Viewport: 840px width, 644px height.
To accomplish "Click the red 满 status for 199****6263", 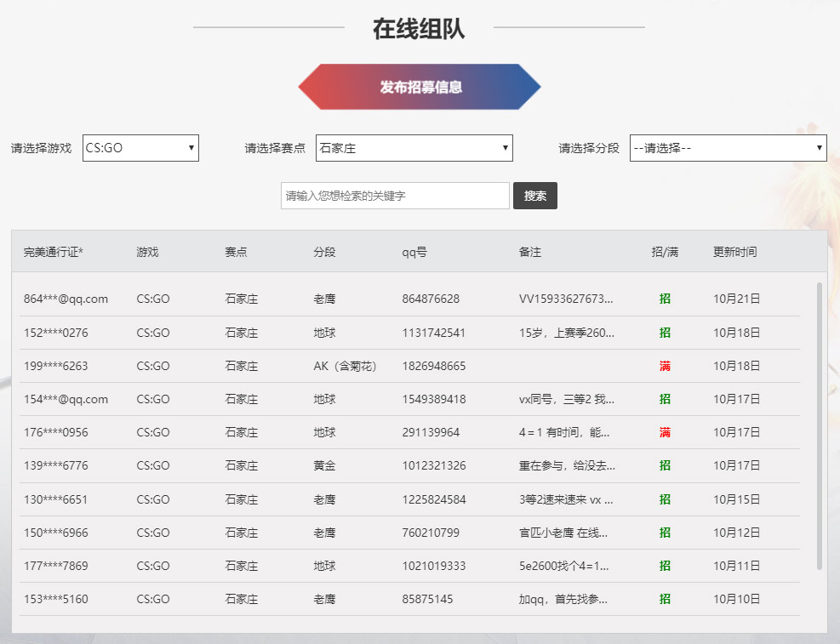I will coord(665,366).
